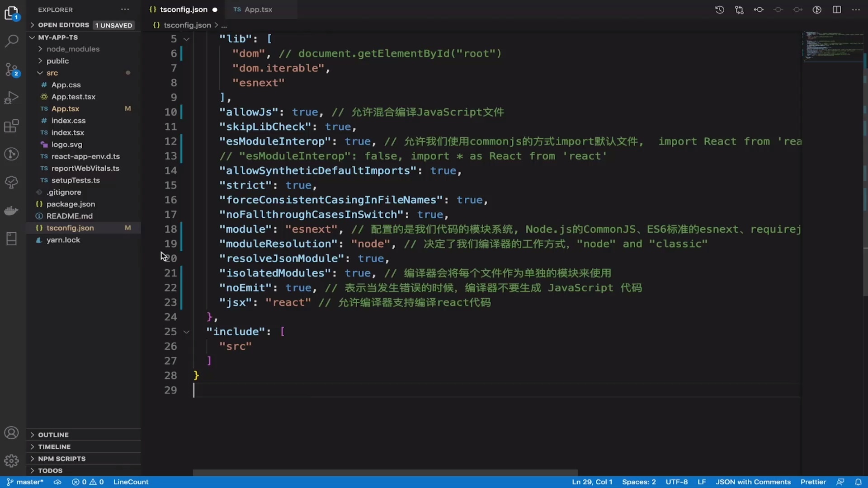Open the Source Control view
The width and height of the screenshot is (868, 488).
(11, 70)
